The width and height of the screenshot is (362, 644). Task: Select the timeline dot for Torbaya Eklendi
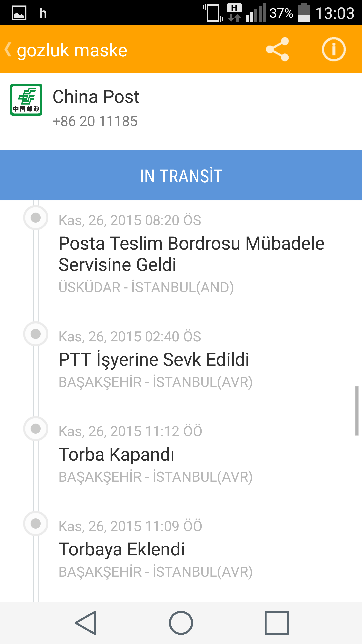click(x=36, y=524)
